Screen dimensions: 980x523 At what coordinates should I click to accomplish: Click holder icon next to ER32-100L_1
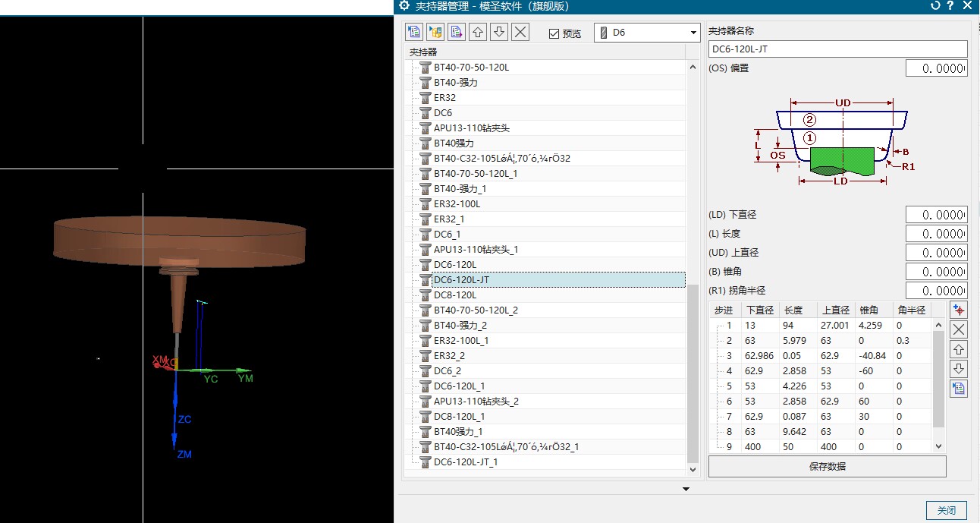[x=425, y=340]
